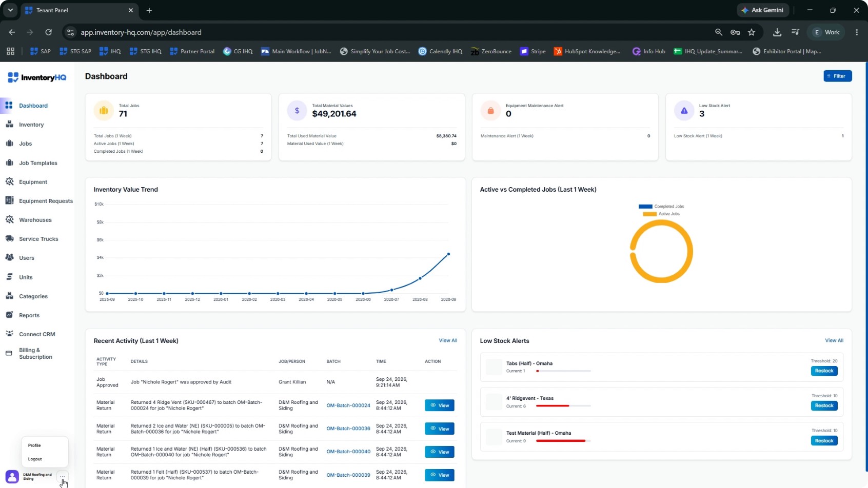Open the Ask Gemini button

pyautogui.click(x=762, y=10)
